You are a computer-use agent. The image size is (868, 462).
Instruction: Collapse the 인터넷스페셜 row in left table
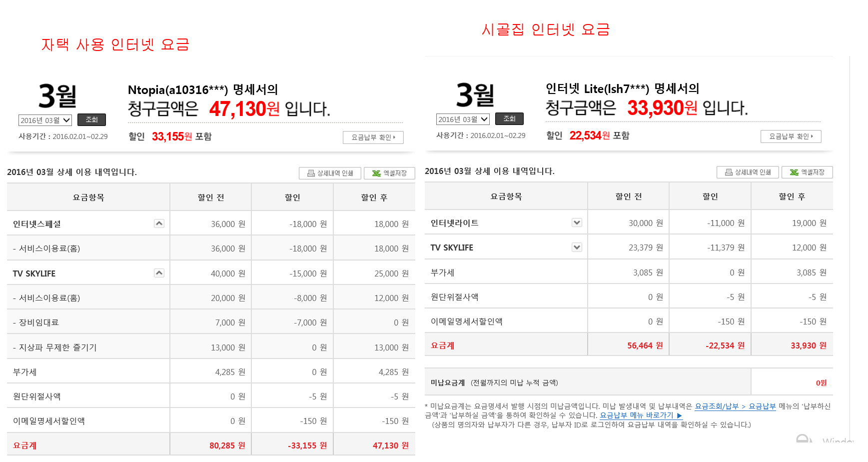coord(159,223)
